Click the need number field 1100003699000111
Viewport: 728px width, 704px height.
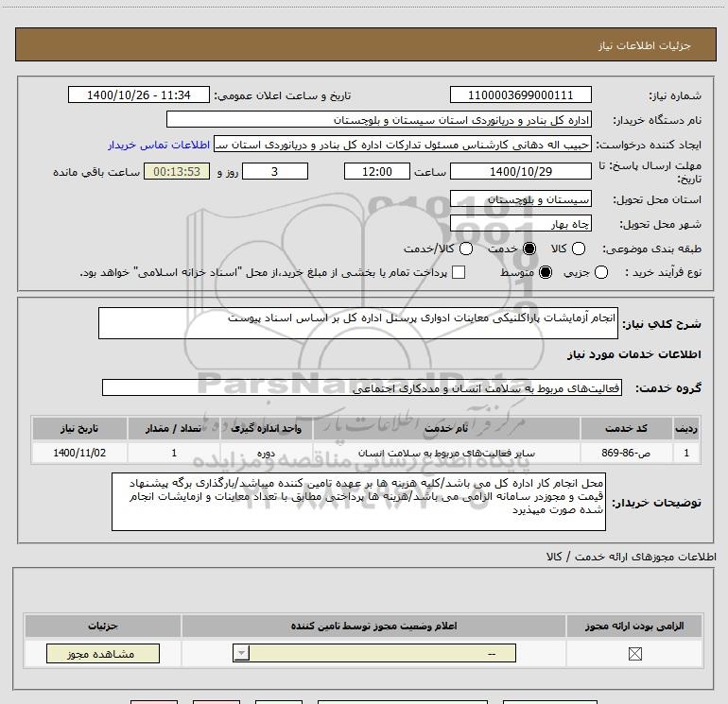(520, 94)
